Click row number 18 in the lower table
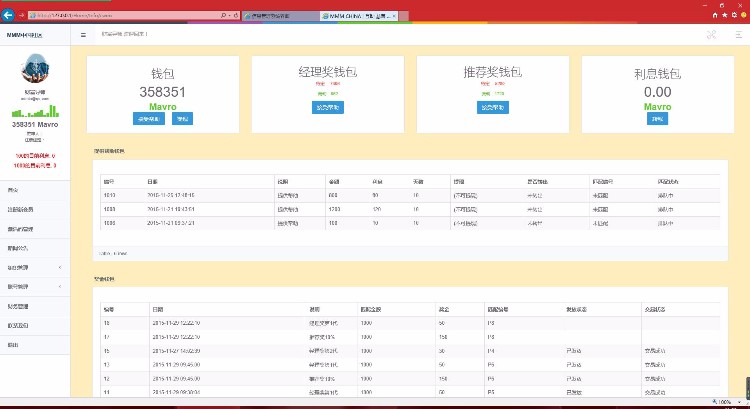The height and width of the screenshot is (409, 750). point(106,323)
